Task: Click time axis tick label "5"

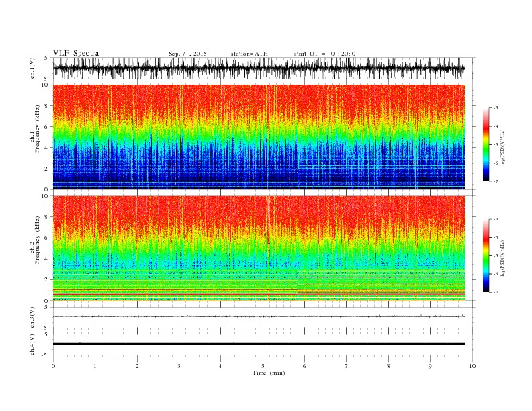Action: [263, 366]
